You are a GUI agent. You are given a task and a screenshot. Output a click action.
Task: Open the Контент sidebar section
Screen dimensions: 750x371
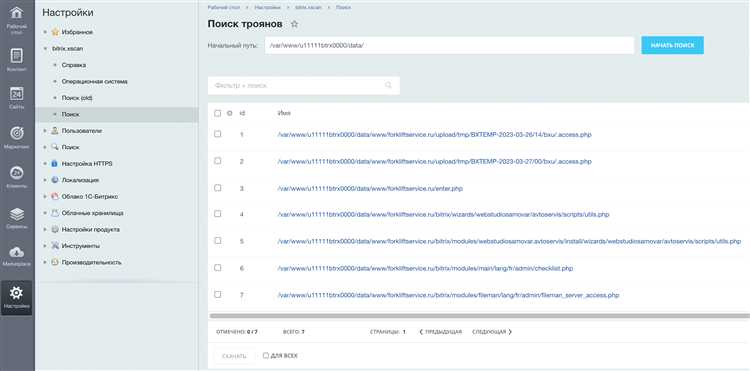(x=17, y=56)
